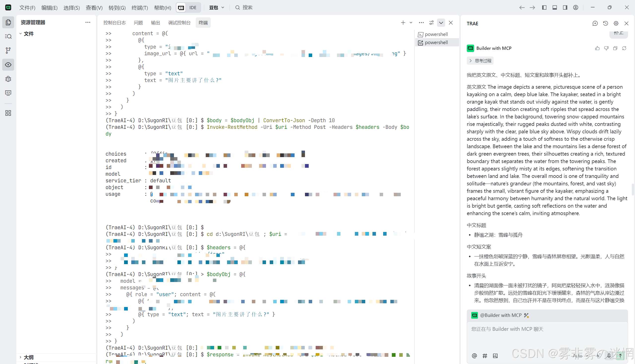The height and width of the screenshot is (364, 635).
Task: Switch to the 调试控制台 tab
Action: 179,23
